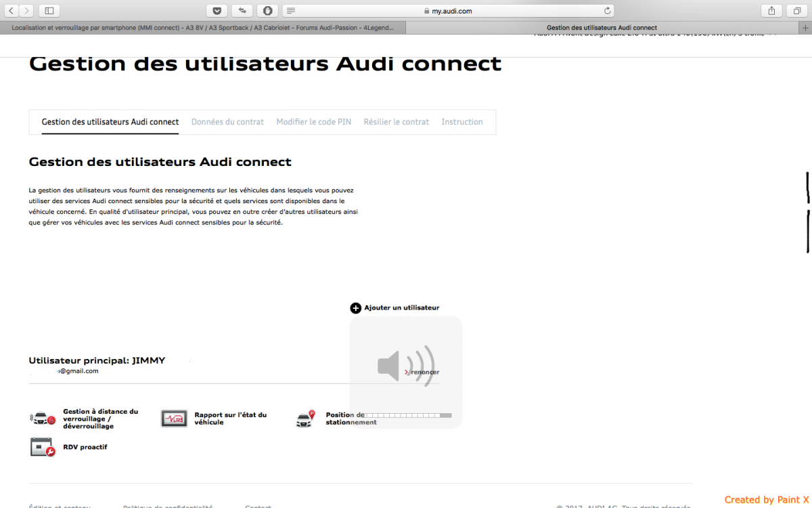Open the Modifier le code PIN tab
This screenshot has height=508, width=812.
pyautogui.click(x=313, y=122)
